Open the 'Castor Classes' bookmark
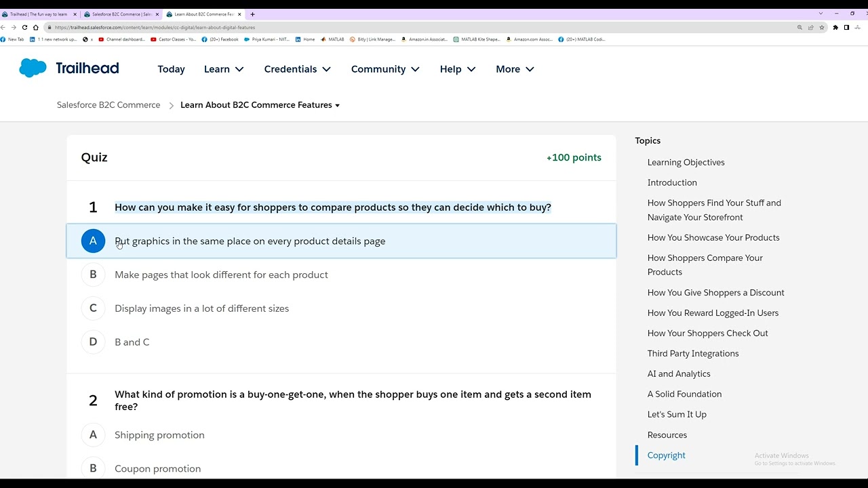The image size is (868, 488). [x=174, y=39]
